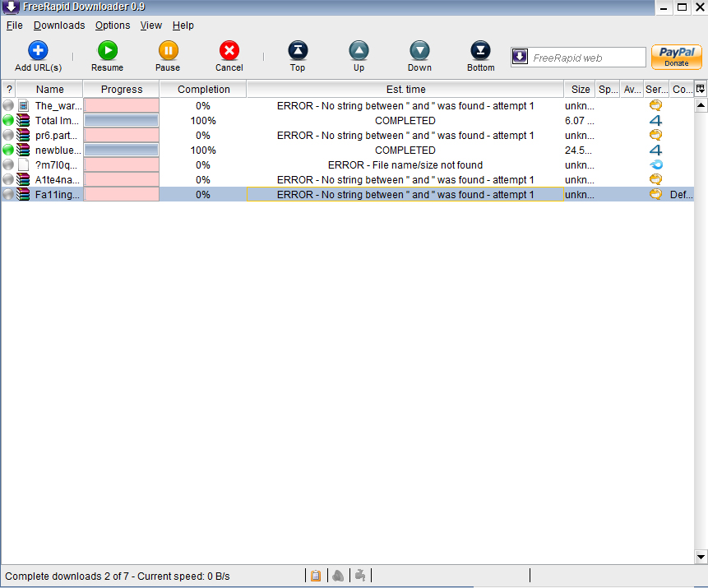Viewport: 708px width, 588px height.
Task: Move selected download to Bottom
Action: (x=481, y=52)
